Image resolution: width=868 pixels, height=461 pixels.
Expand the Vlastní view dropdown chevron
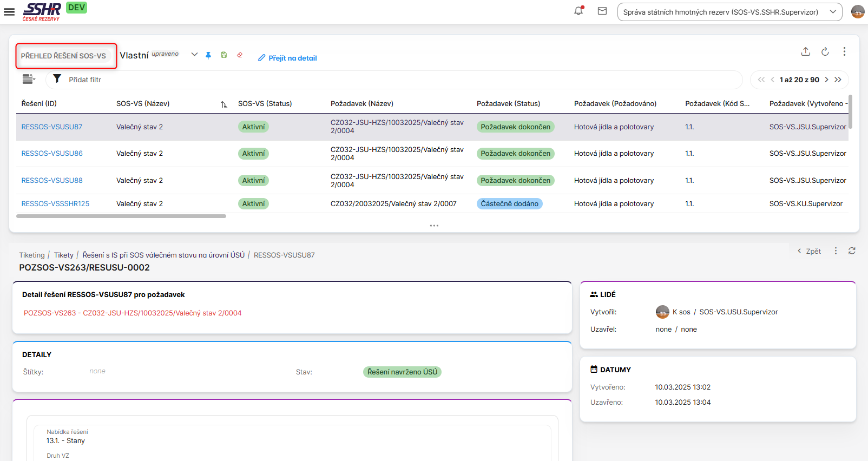[x=194, y=55]
